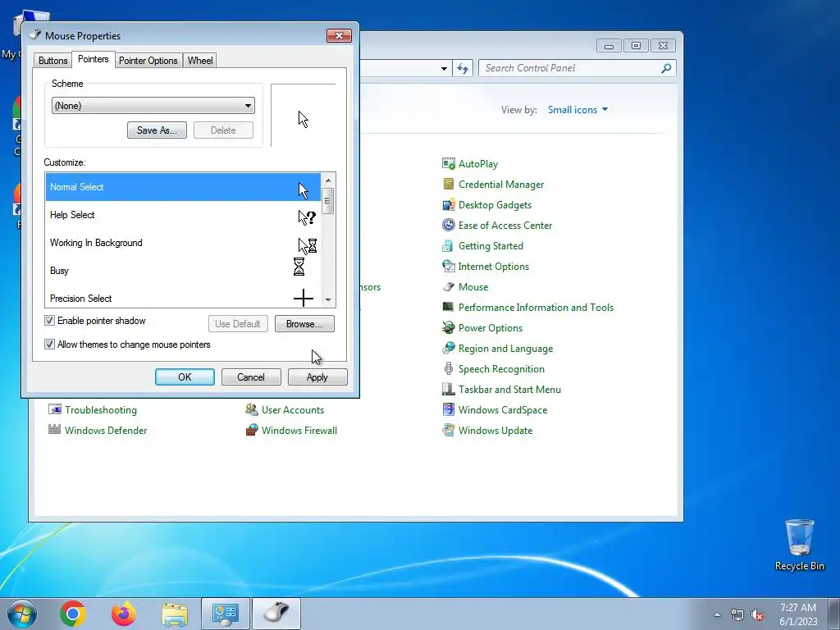840x630 pixels.
Task: Select the Help Select pointer row
Action: click(x=183, y=215)
